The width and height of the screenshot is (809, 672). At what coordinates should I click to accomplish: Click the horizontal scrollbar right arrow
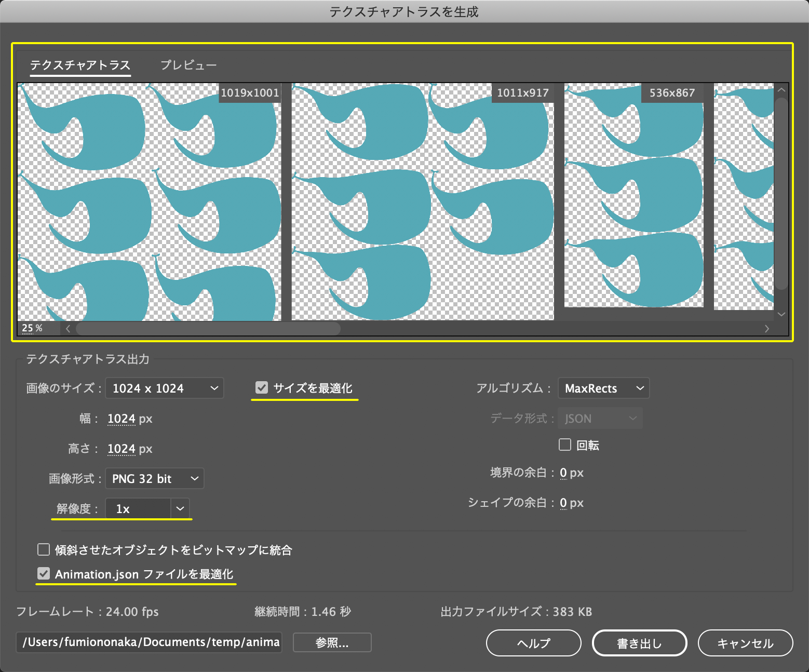pos(767,328)
